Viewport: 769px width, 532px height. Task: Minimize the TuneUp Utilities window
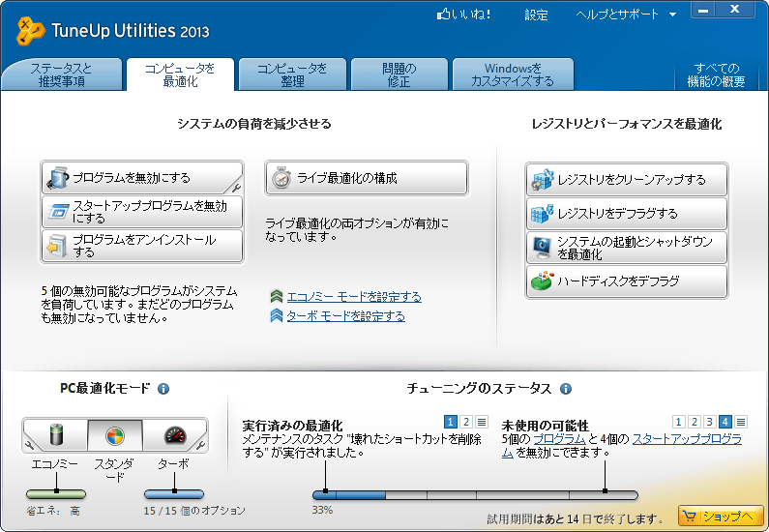(703, 10)
